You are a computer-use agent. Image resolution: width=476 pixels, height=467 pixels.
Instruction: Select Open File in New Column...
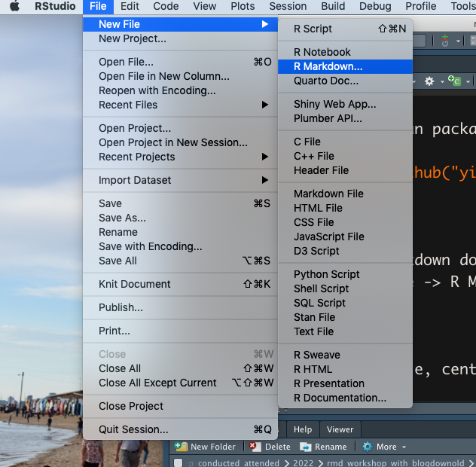coord(180,76)
